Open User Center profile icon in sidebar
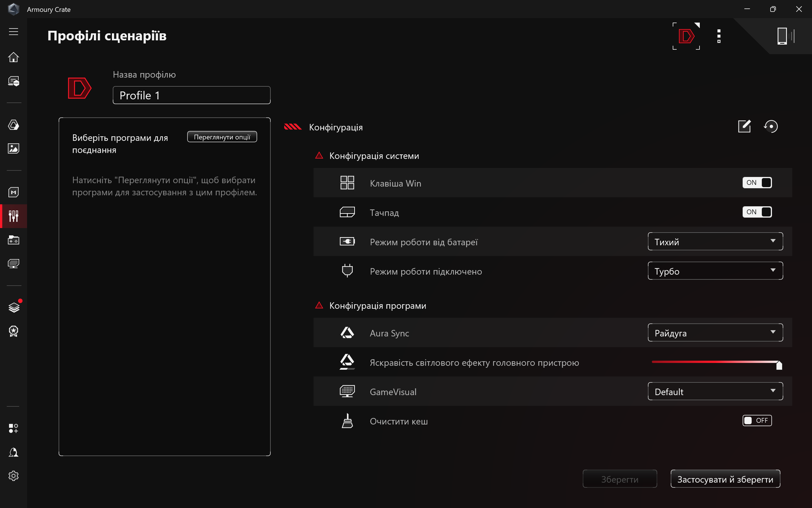Image resolution: width=812 pixels, height=508 pixels. coord(14,452)
